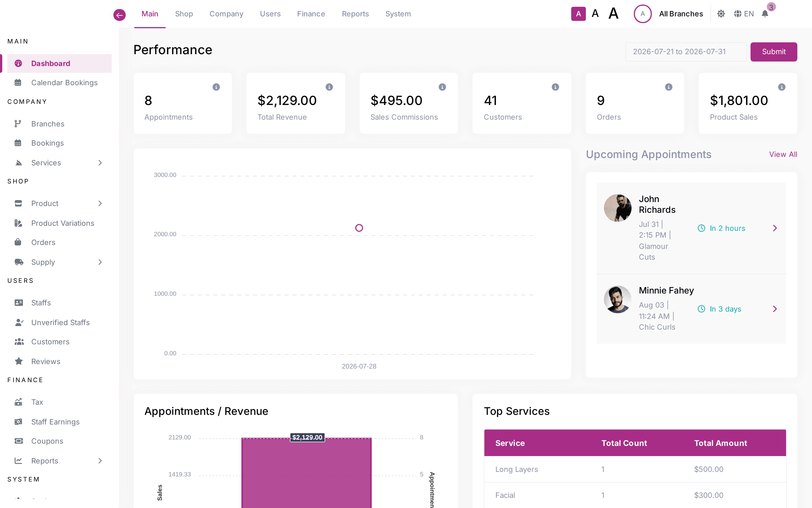The width and height of the screenshot is (812, 508).
Task: Click the Reviews star icon
Action: tap(19, 362)
